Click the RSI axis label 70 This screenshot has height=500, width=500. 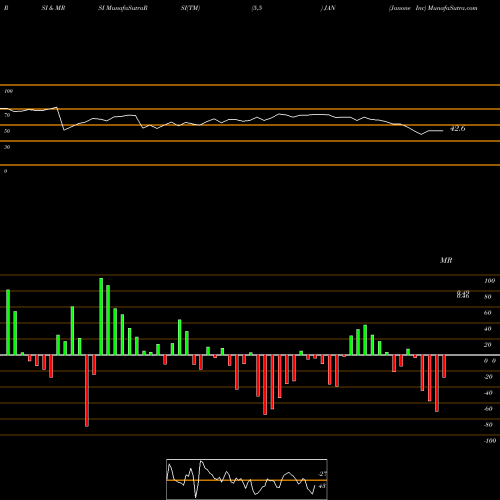coord(7,115)
